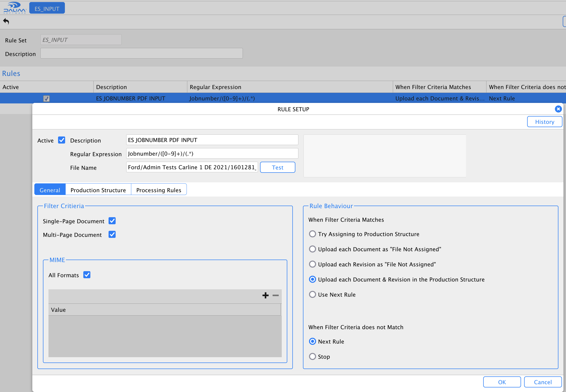Select Stop when criteria does not match
The image size is (566, 392).
coord(313,356)
